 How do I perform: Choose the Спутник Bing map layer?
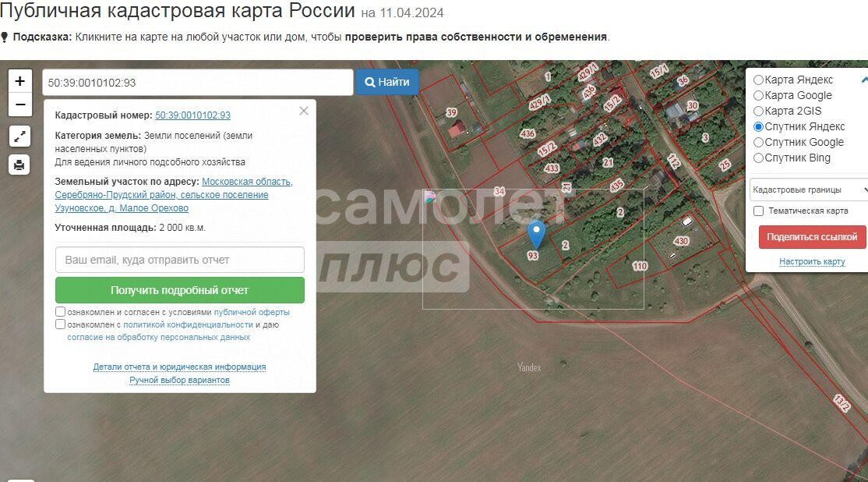pyautogui.click(x=758, y=158)
